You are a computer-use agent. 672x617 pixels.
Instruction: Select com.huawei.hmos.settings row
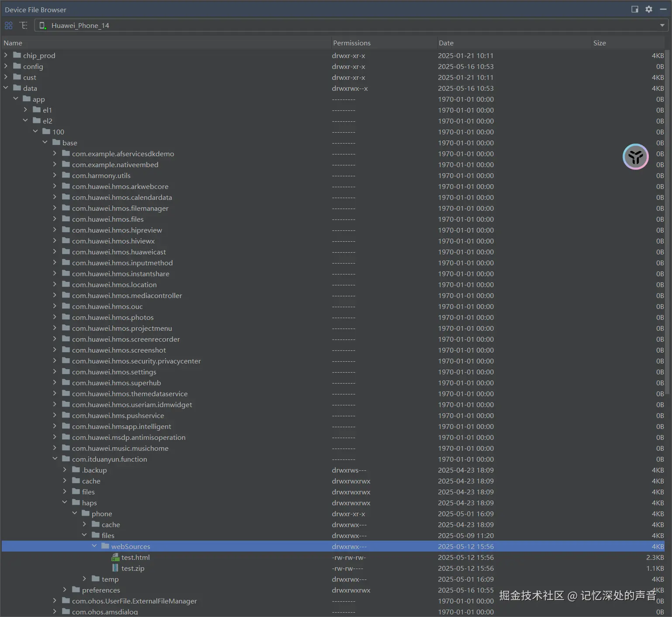click(333, 372)
